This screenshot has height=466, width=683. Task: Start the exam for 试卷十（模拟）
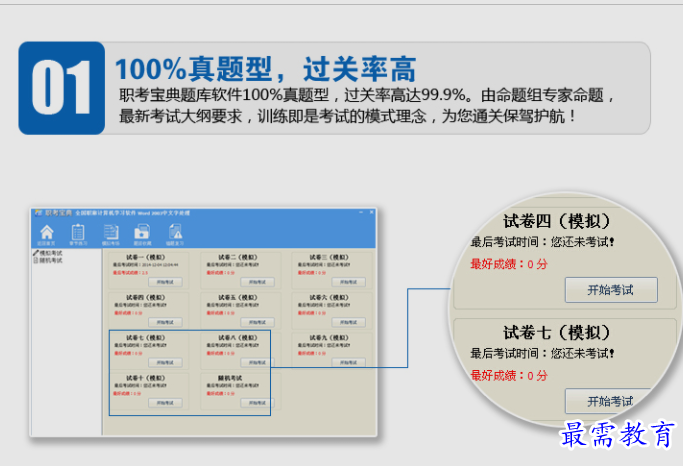pyautogui.click(x=165, y=403)
